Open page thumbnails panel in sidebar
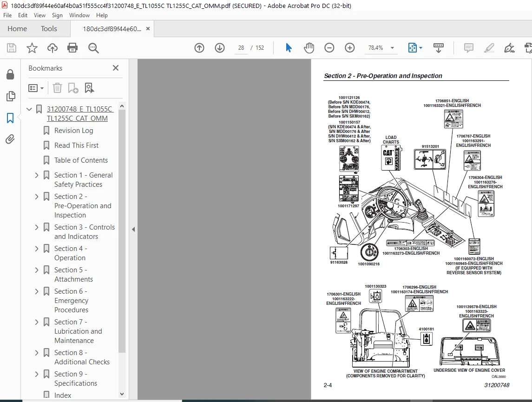The image size is (532, 402). pos(11,96)
